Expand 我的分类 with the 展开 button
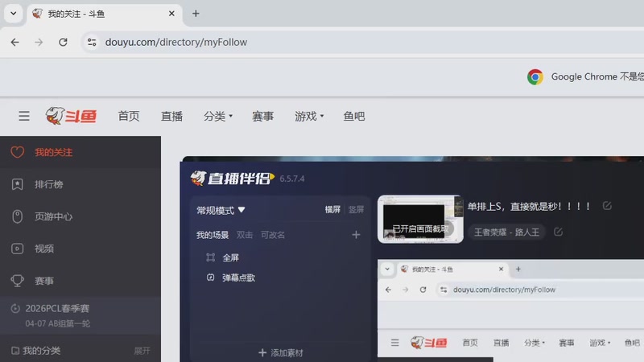 coord(142,351)
